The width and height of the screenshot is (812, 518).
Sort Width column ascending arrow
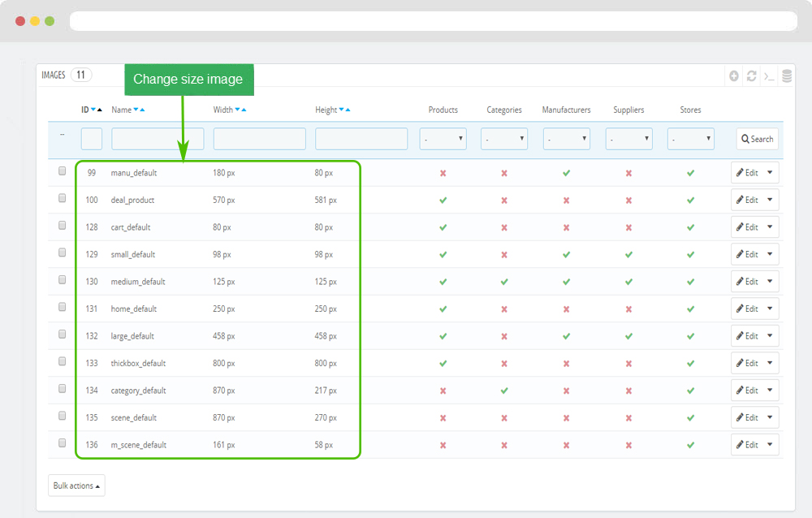point(244,110)
